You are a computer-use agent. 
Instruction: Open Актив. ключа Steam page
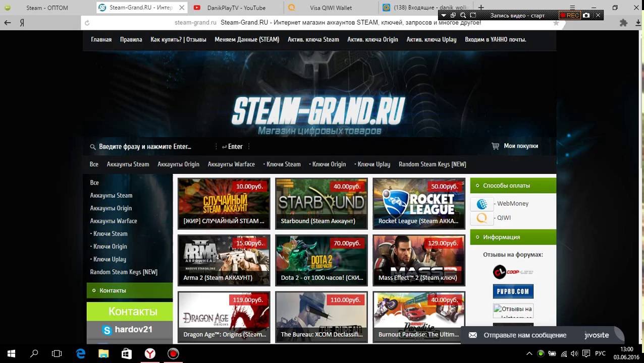pos(313,39)
